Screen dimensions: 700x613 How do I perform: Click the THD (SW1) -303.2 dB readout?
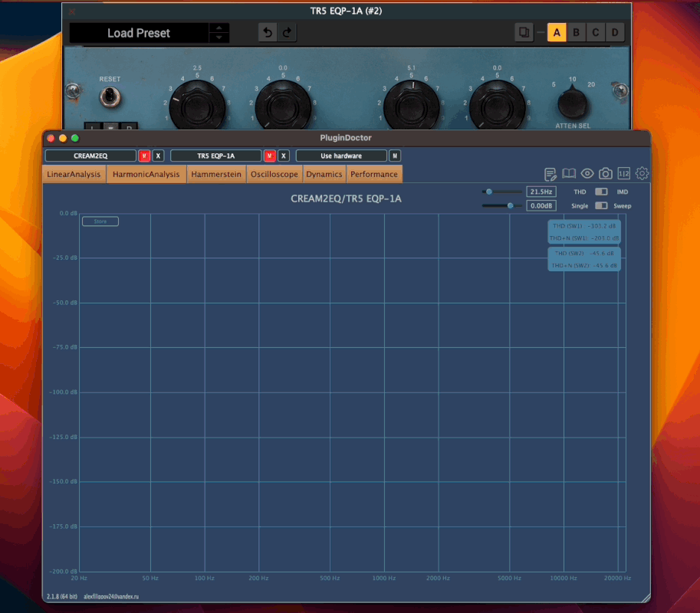point(584,226)
